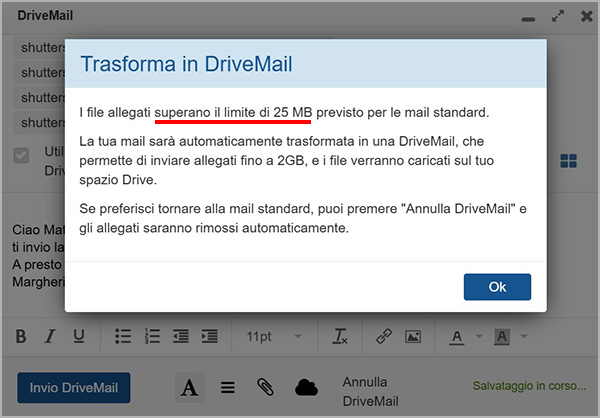Increase paragraph indent

tap(210, 336)
